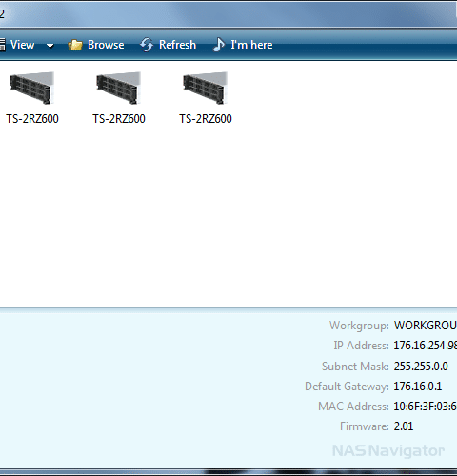The image size is (457, 476).
Task: Click the Workgroup value WORKGROUP
Action: pyautogui.click(x=426, y=326)
